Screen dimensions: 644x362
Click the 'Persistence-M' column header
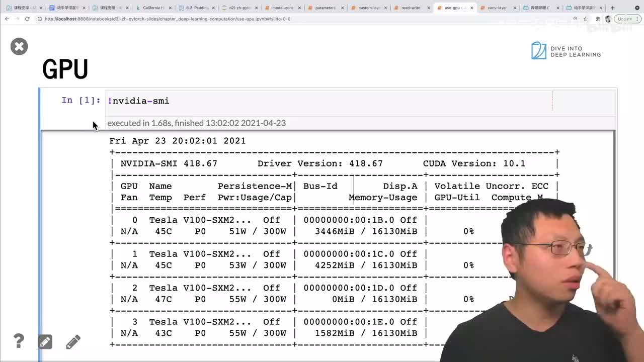click(x=255, y=186)
